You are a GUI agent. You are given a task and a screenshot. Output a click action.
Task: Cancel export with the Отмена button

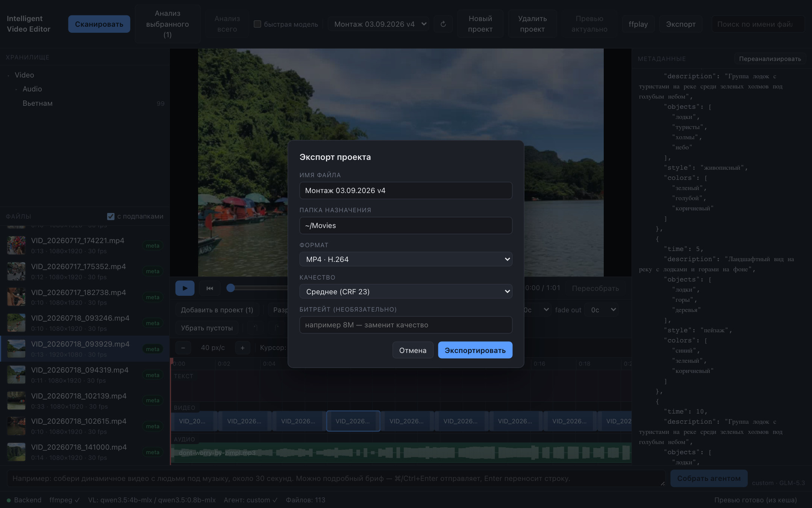(x=413, y=350)
